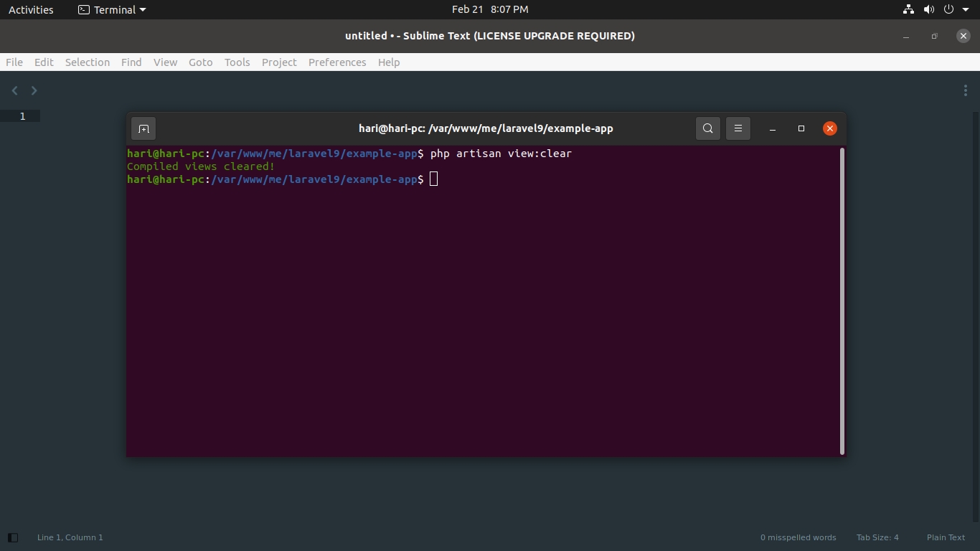Open Sublime's three-dot tab options menu

click(x=965, y=90)
